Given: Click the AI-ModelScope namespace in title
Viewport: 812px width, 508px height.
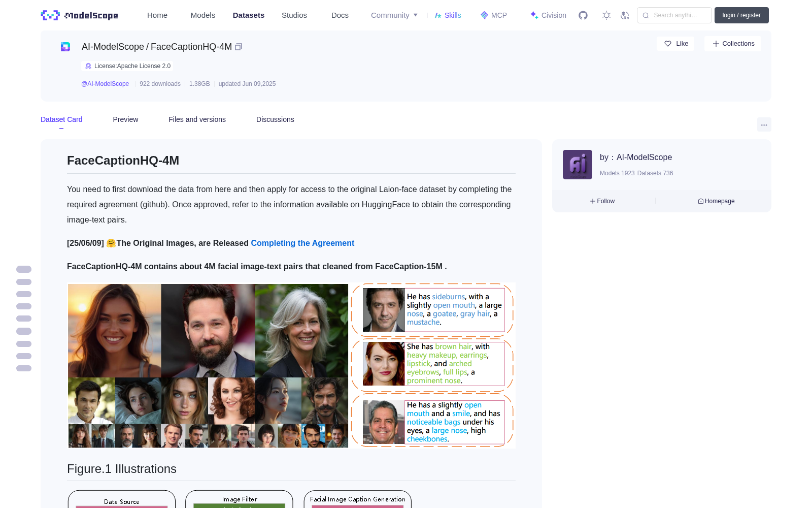Looking at the screenshot, I should [113, 47].
